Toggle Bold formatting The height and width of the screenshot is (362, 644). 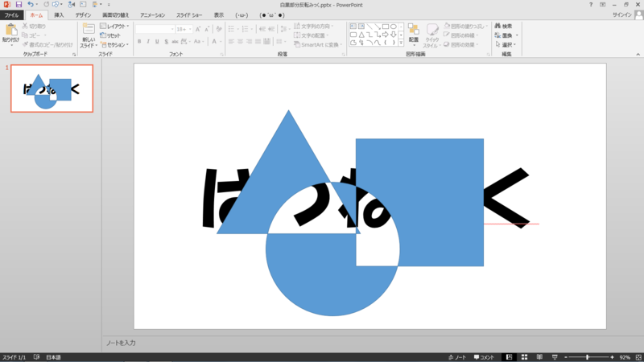[x=139, y=42]
